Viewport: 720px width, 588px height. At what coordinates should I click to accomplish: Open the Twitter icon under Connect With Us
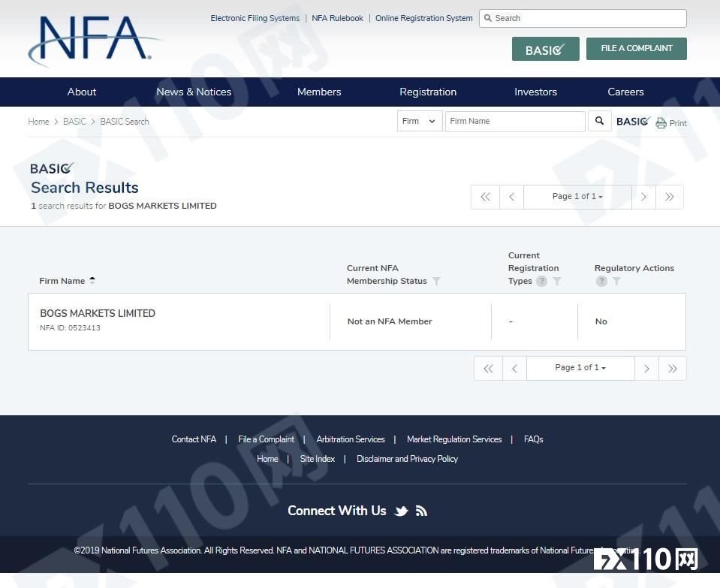pos(402,511)
